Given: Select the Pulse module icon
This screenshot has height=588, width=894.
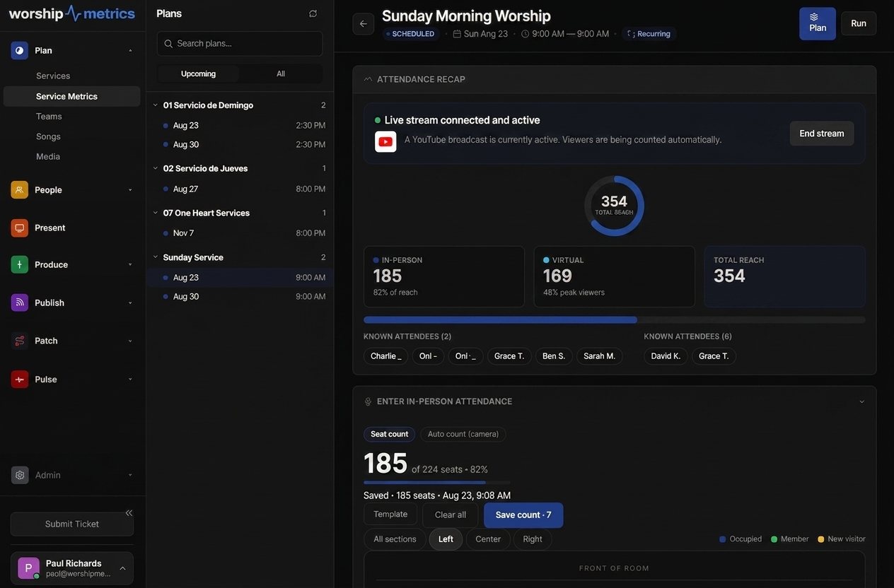Looking at the screenshot, I should 19,380.
